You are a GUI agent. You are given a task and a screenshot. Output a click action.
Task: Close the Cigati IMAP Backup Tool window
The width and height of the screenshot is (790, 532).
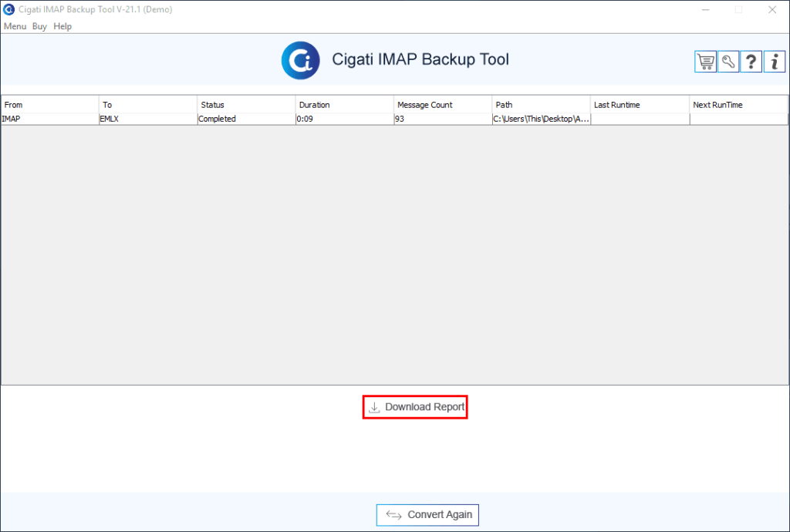771,9
